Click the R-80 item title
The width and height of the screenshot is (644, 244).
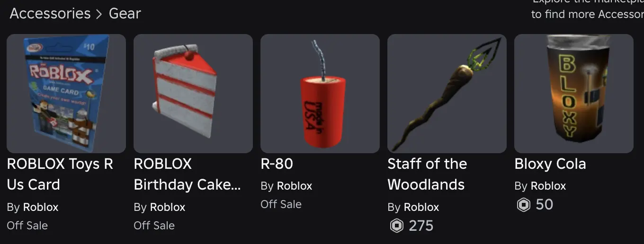click(x=277, y=164)
